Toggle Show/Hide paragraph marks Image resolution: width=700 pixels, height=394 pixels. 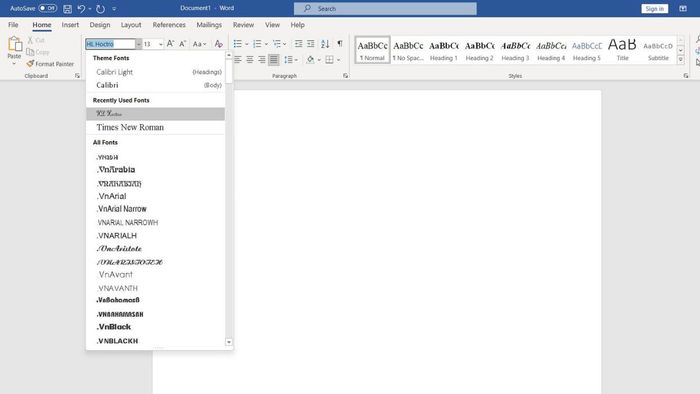[x=340, y=44]
